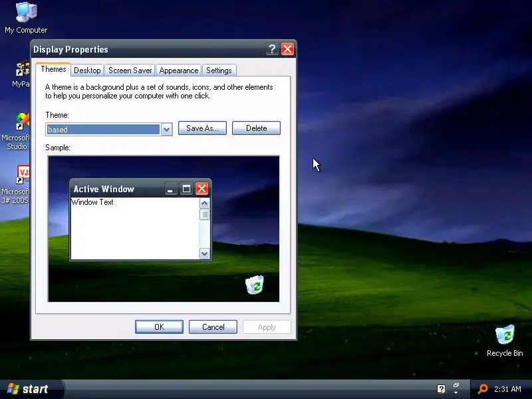
Task: Click the Windows Start button
Action: point(32,389)
